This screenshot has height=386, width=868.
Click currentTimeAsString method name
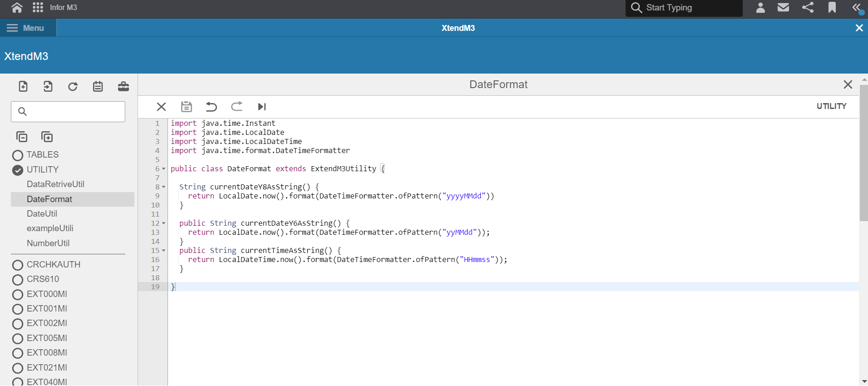282,251
